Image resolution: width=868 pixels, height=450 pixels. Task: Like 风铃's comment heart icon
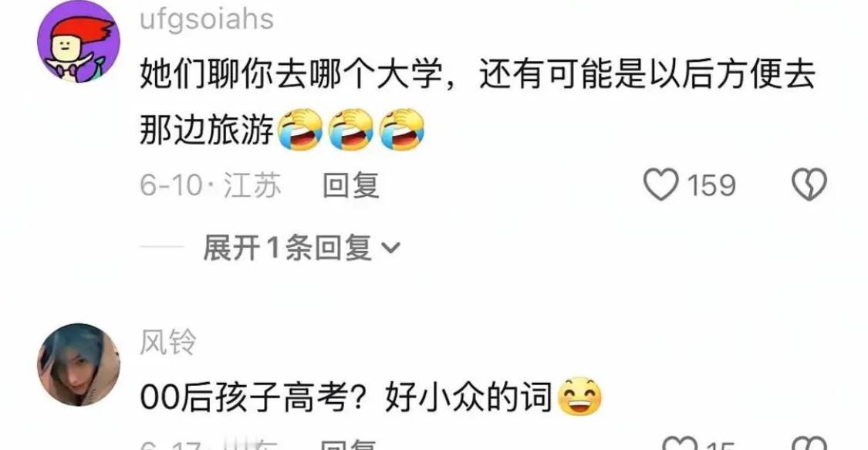680,444
